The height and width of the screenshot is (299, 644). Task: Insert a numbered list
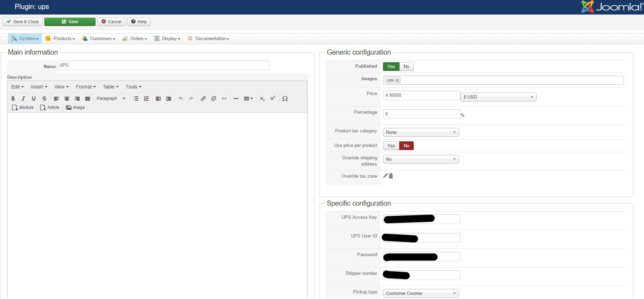pyautogui.click(x=146, y=99)
